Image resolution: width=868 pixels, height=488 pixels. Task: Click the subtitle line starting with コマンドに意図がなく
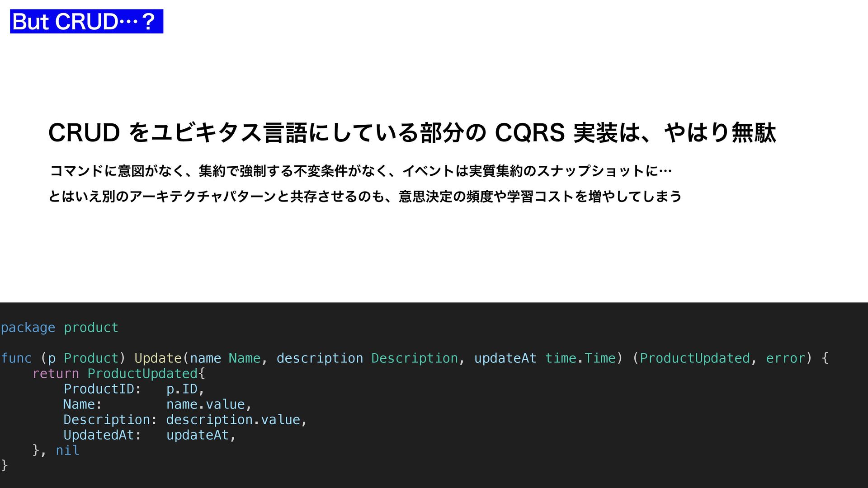pyautogui.click(x=360, y=171)
